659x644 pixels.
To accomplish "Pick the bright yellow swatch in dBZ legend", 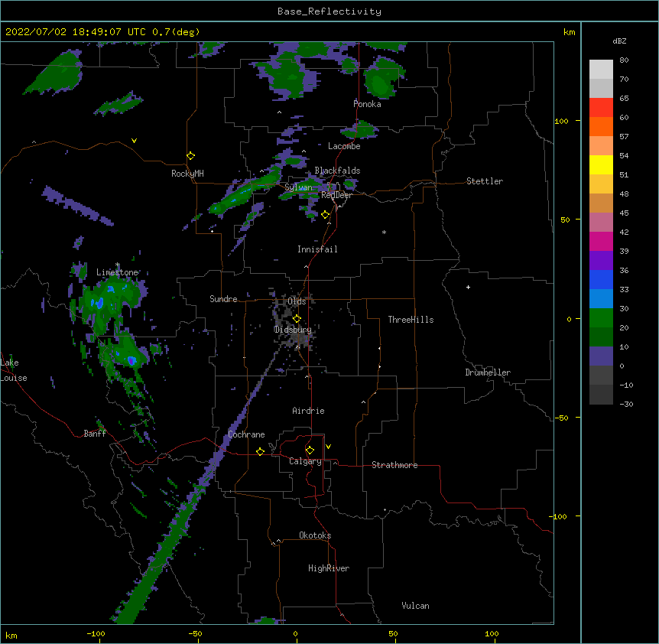I will click(601, 165).
